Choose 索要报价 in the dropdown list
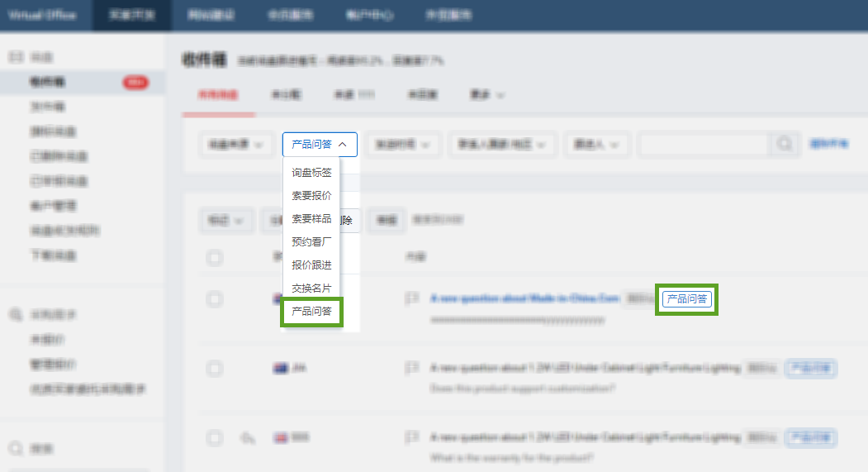The image size is (868, 472). [311, 196]
